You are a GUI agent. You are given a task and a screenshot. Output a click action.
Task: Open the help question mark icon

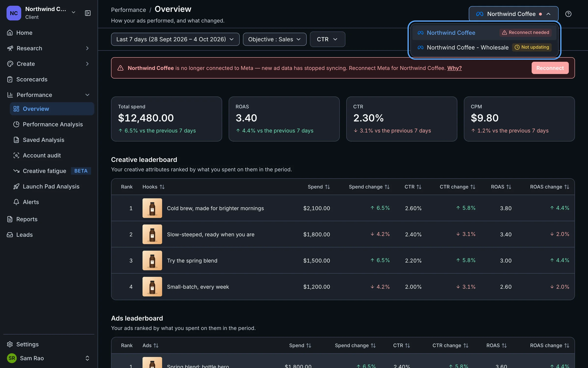click(x=568, y=14)
